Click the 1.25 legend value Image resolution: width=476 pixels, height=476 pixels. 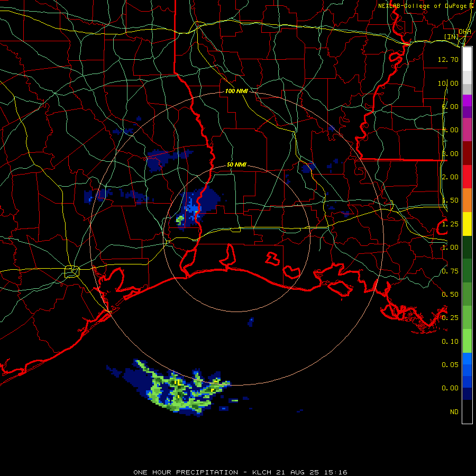(x=450, y=224)
